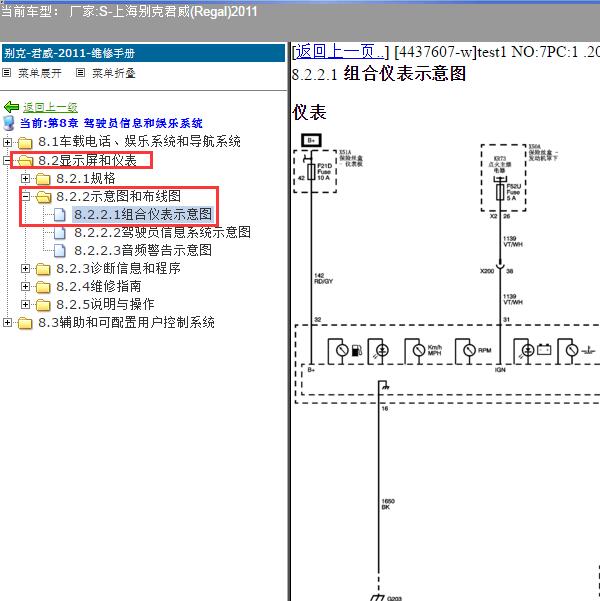Expand the 8.2.3诊断信息和程序 node
600x601 pixels.
point(25,268)
